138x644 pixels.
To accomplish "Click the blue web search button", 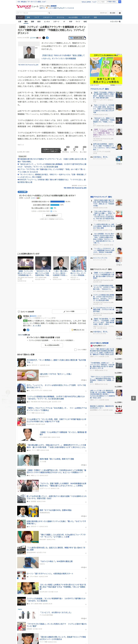I will [x=120, y=2].
